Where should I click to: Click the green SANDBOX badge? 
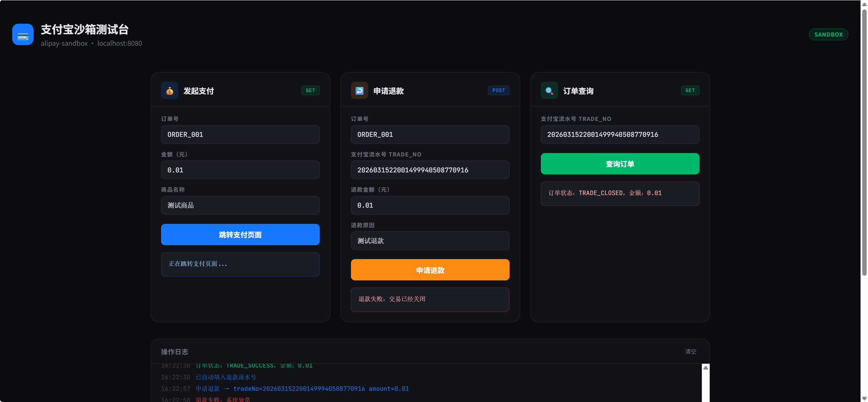(828, 35)
